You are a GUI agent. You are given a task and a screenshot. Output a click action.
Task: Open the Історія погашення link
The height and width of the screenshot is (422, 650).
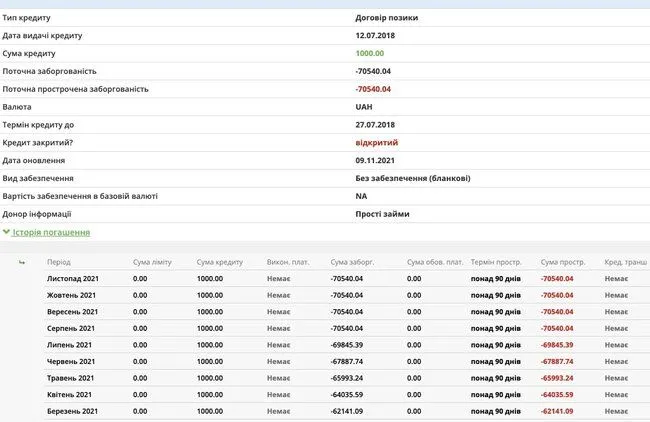pos(51,232)
